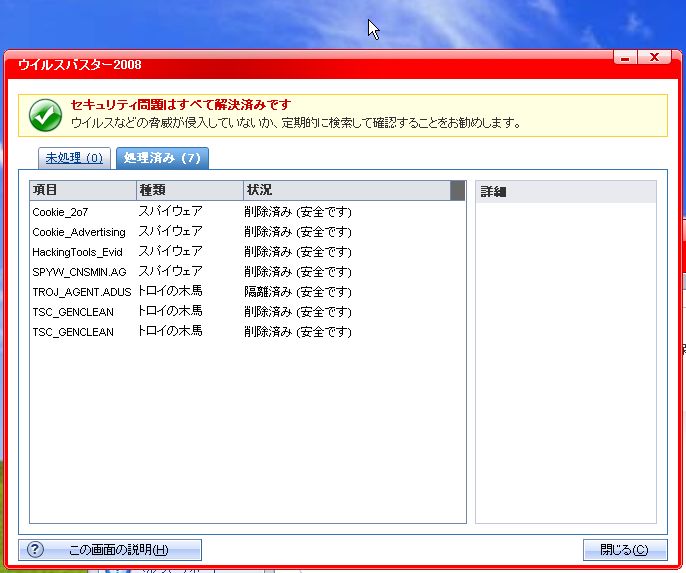Image resolution: width=686 pixels, height=573 pixels.
Task: Sort by the 項目 column header
Action: pyautogui.click(x=83, y=190)
